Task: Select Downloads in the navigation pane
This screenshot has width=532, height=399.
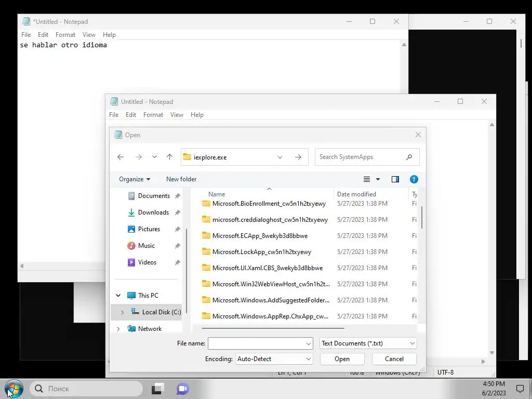Action: [153, 212]
